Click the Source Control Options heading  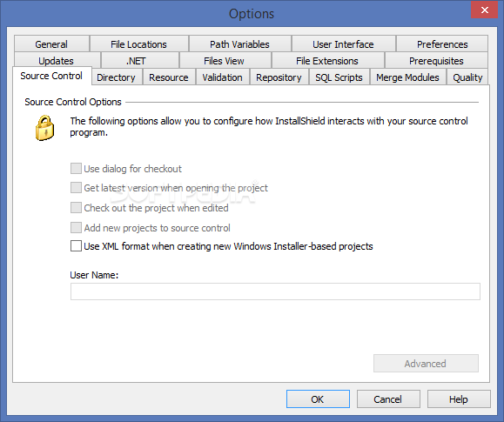coord(73,102)
